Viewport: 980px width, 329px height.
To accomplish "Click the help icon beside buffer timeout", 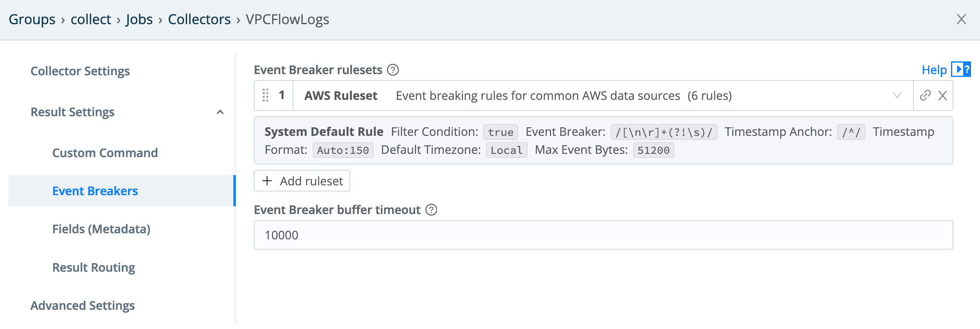I will (431, 210).
